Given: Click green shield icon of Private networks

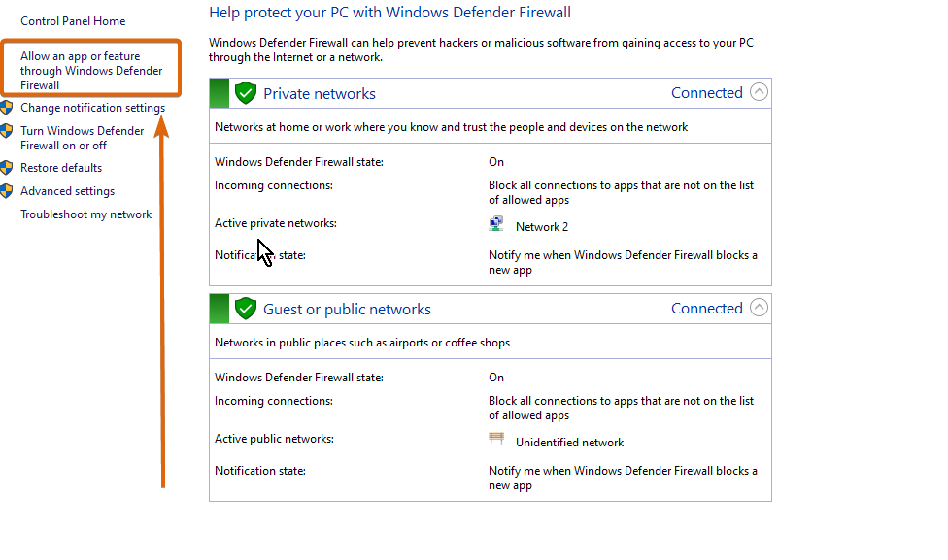Looking at the screenshot, I should 246,93.
